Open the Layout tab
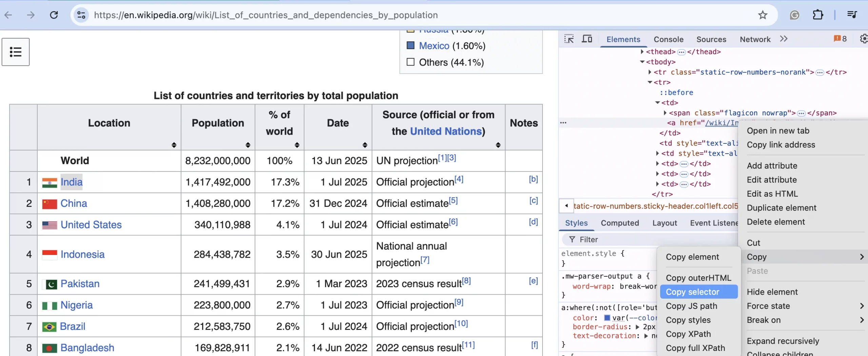 click(665, 223)
